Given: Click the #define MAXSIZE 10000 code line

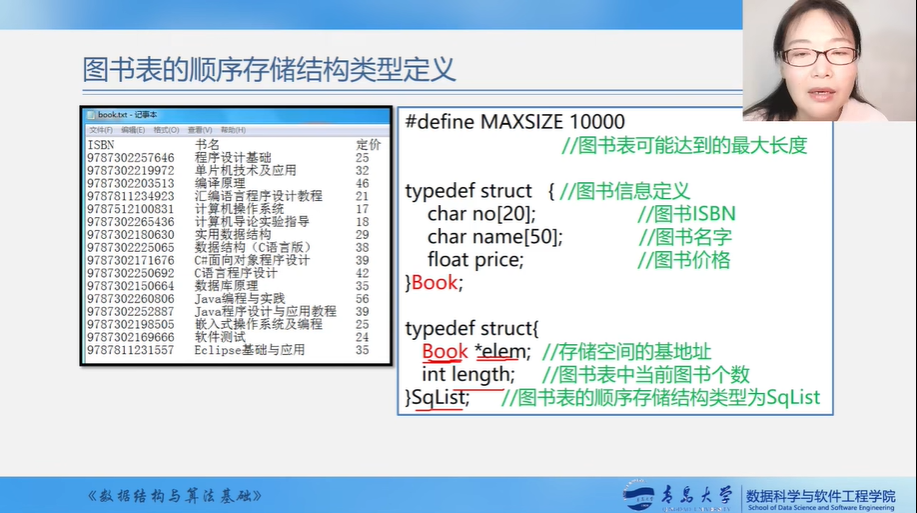Looking at the screenshot, I should 515,122.
